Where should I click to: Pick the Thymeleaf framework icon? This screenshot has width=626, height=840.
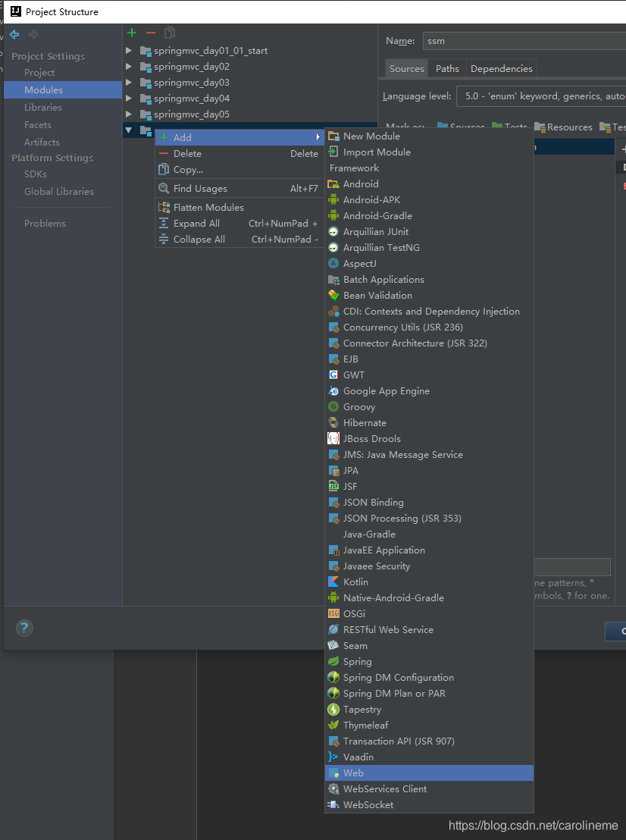point(333,725)
